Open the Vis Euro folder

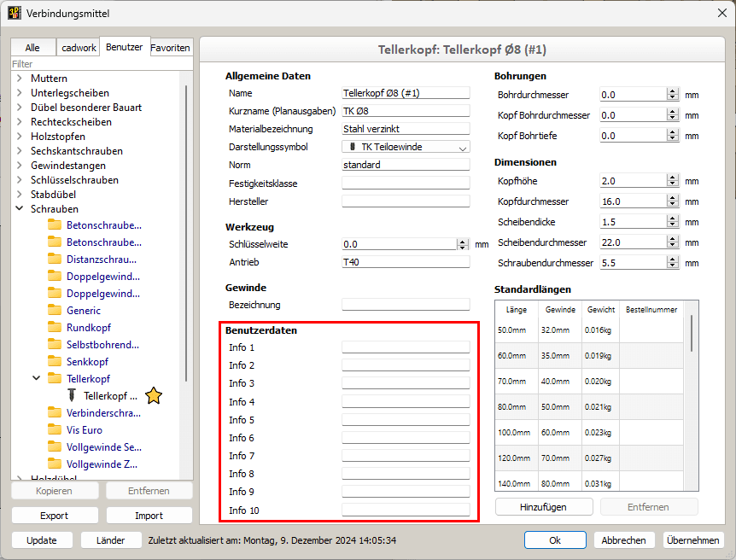click(x=84, y=430)
